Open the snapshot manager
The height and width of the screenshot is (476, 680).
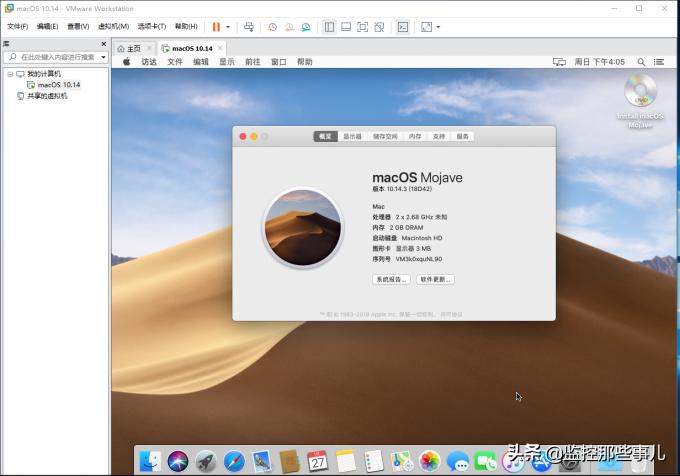pyautogui.click(x=306, y=27)
